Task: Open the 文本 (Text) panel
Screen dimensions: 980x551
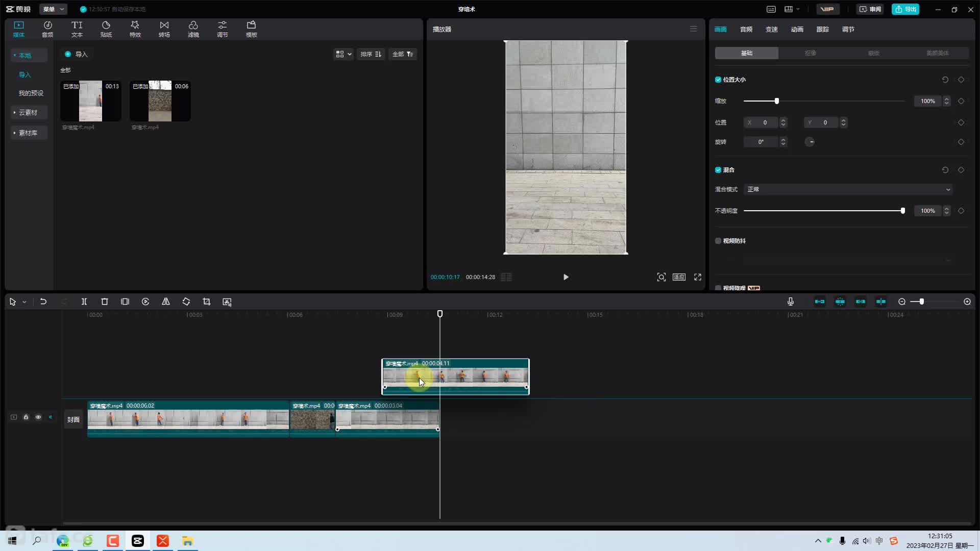Action: tap(77, 29)
